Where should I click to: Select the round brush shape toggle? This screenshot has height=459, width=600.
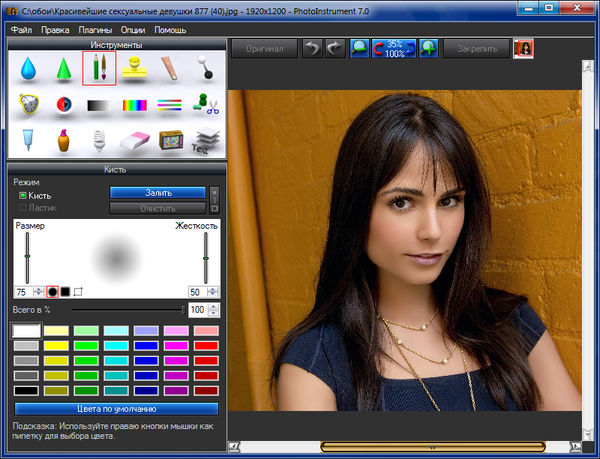[52, 292]
